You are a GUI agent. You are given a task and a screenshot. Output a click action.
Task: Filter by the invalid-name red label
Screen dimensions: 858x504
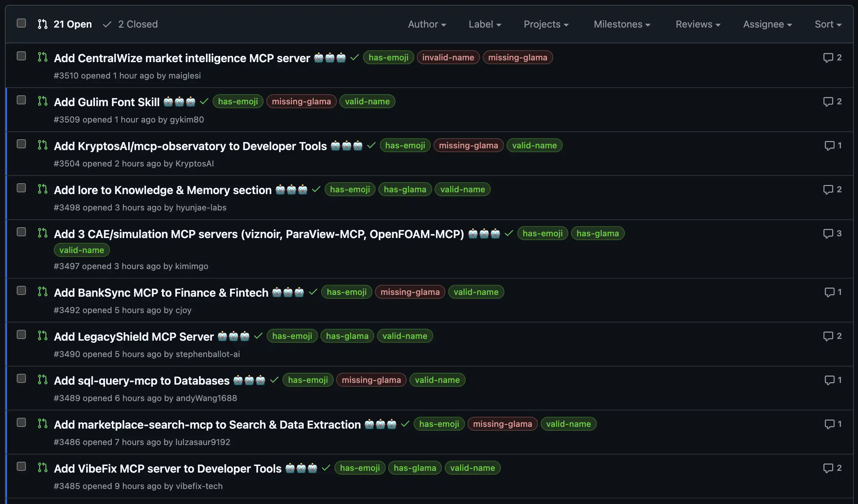tap(448, 58)
